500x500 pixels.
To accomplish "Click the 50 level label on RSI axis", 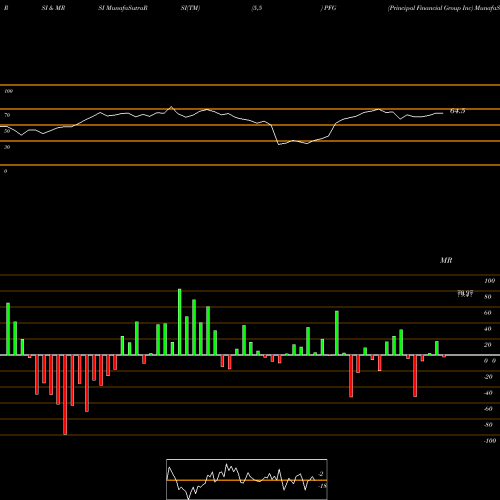I will pos(7,131).
